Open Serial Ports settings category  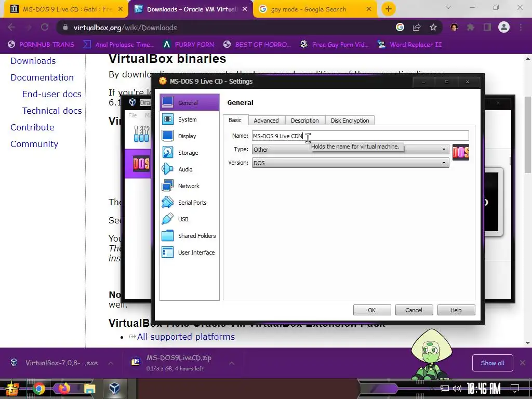point(189,203)
